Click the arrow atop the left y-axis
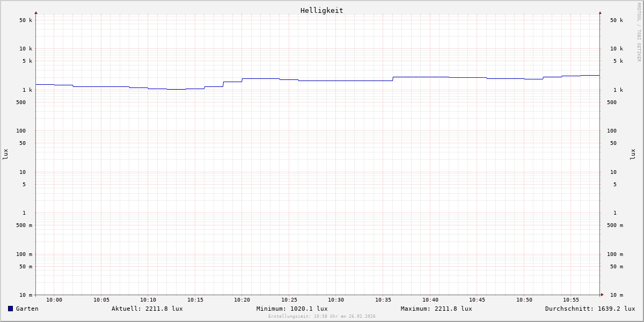The image size is (644, 322). coord(36,12)
